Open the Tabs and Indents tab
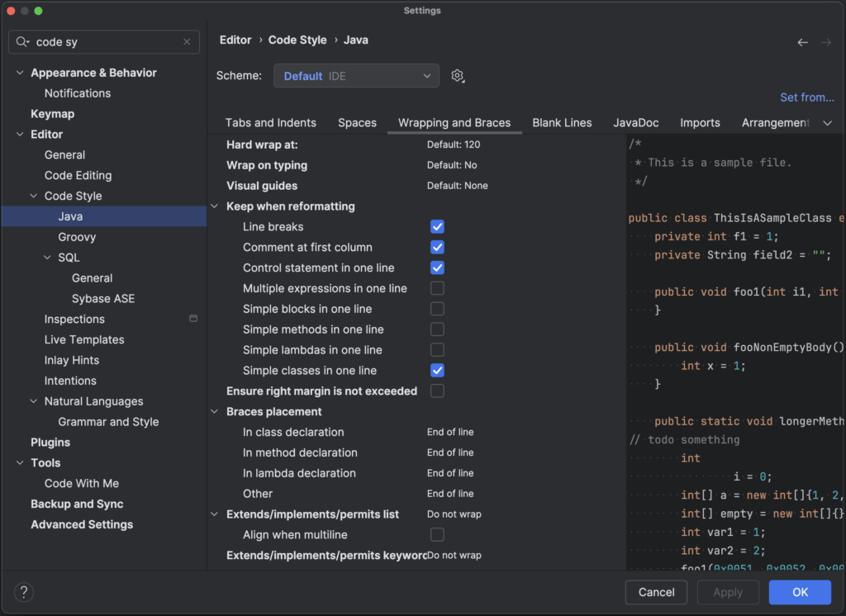 click(x=271, y=123)
